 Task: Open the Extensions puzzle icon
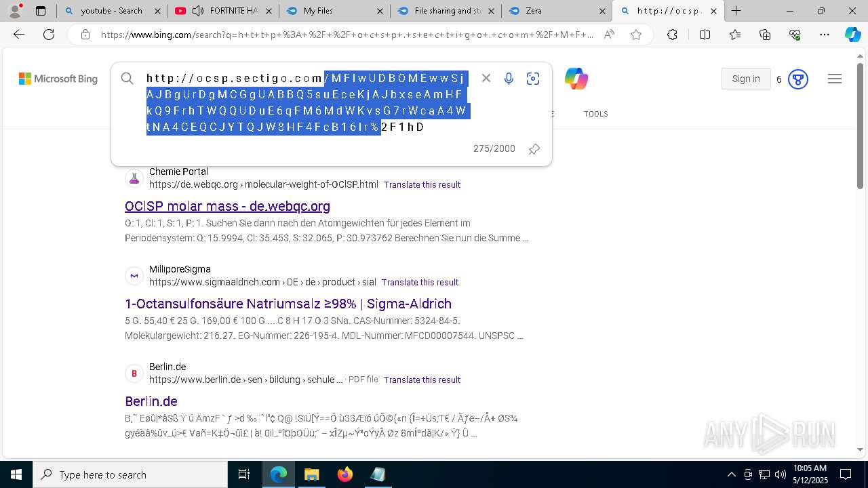click(672, 35)
